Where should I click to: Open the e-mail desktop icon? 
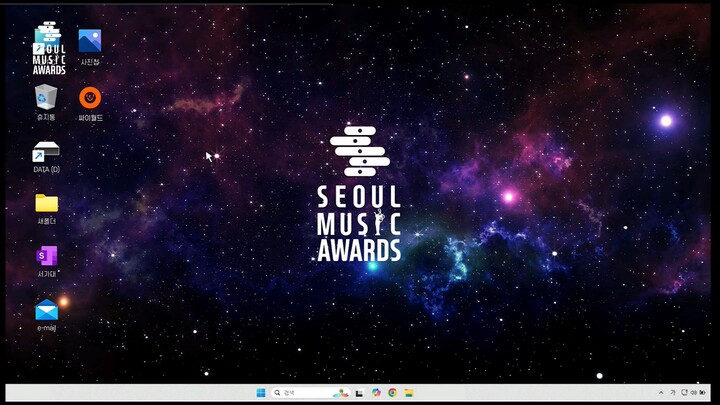click(x=46, y=310)
